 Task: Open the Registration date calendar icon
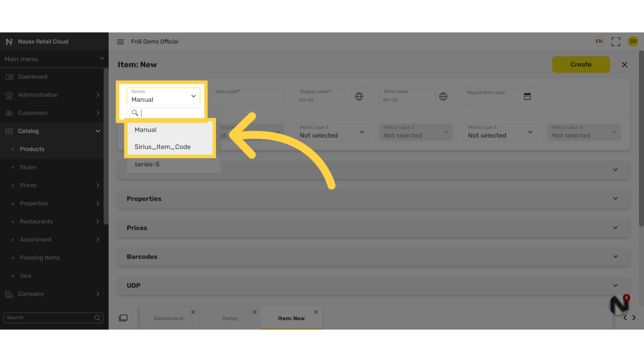[527, 97]
